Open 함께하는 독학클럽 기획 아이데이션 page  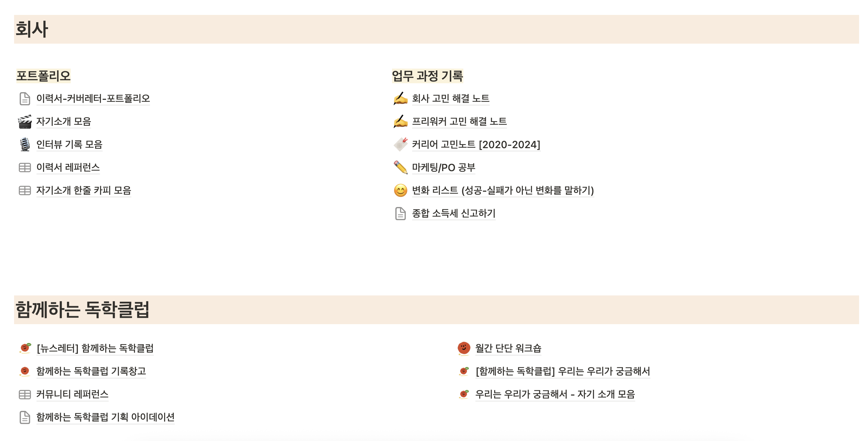coord(105,417)
